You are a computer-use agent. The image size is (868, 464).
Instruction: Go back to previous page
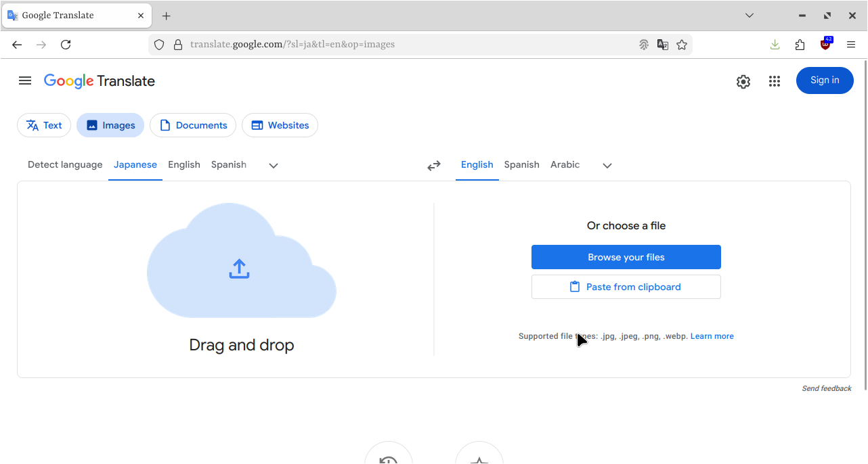[17, 45]
